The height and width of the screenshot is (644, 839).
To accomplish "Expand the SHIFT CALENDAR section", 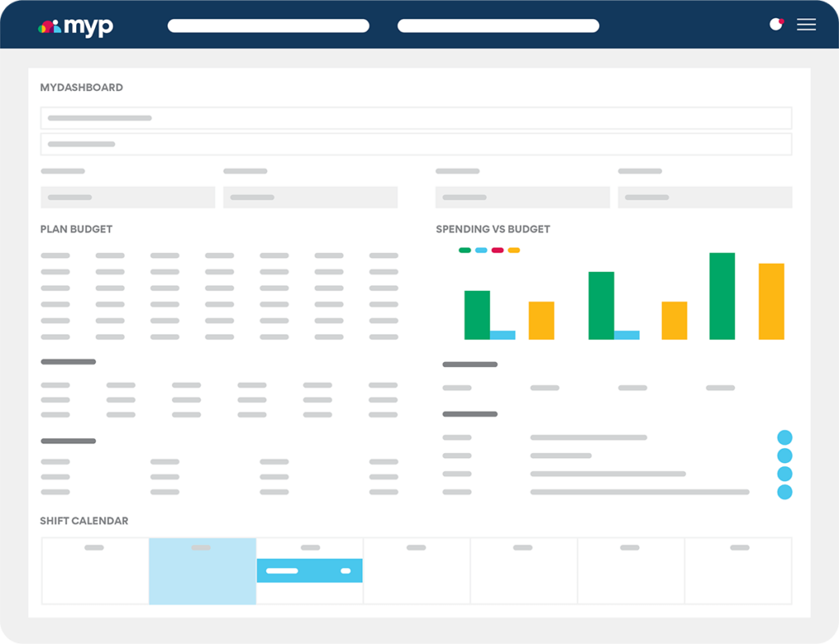I will coord(84,520).
